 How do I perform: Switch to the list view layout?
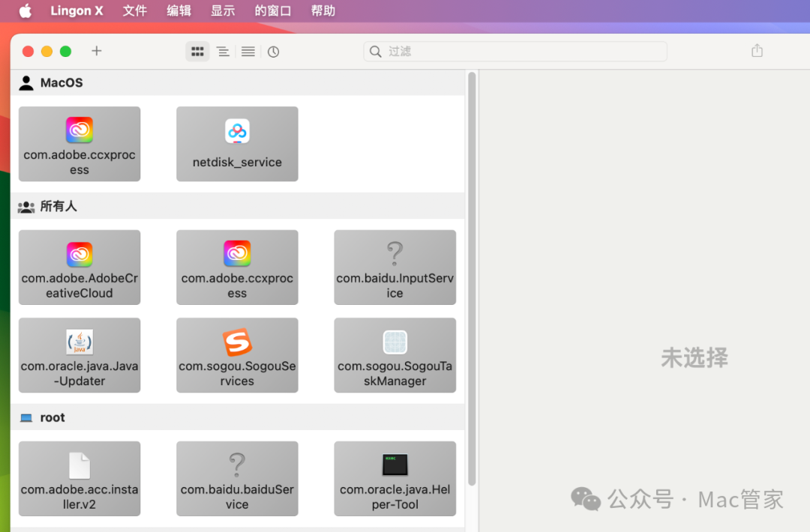coord(247,51)
